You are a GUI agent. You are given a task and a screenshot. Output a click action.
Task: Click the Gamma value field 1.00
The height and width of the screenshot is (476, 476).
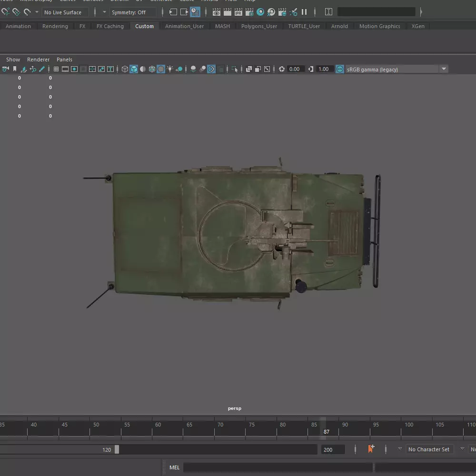click(324, 69)
